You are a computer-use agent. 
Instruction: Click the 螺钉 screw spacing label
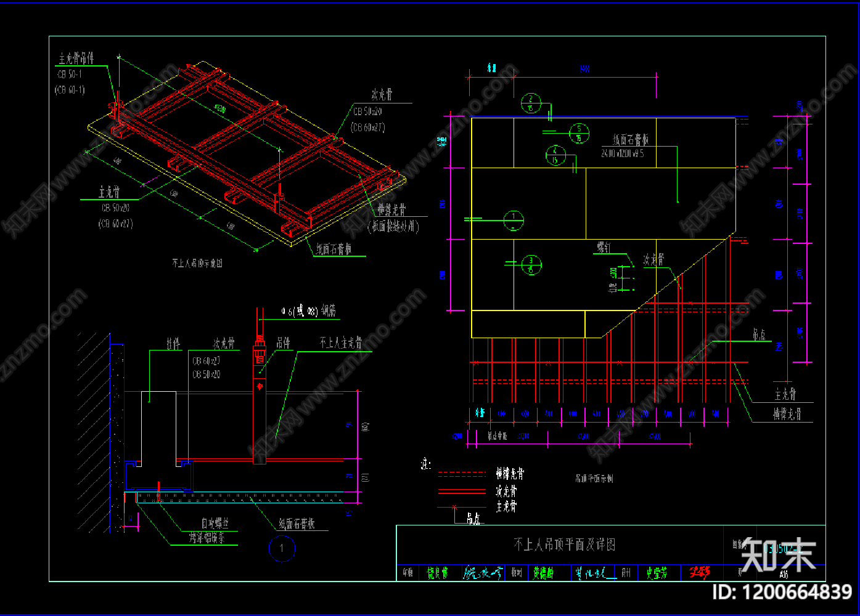pyautogui.click(x=603, y=248)
